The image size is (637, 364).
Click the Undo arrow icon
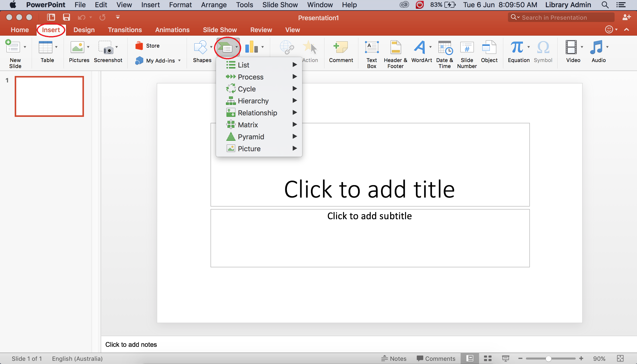(81, 17)
